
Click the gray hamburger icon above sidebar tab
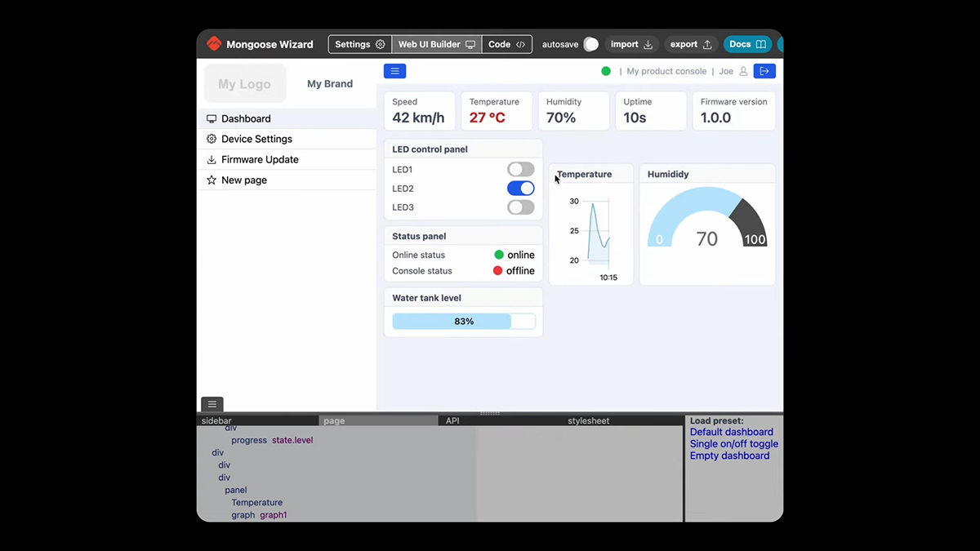point(212,404)
